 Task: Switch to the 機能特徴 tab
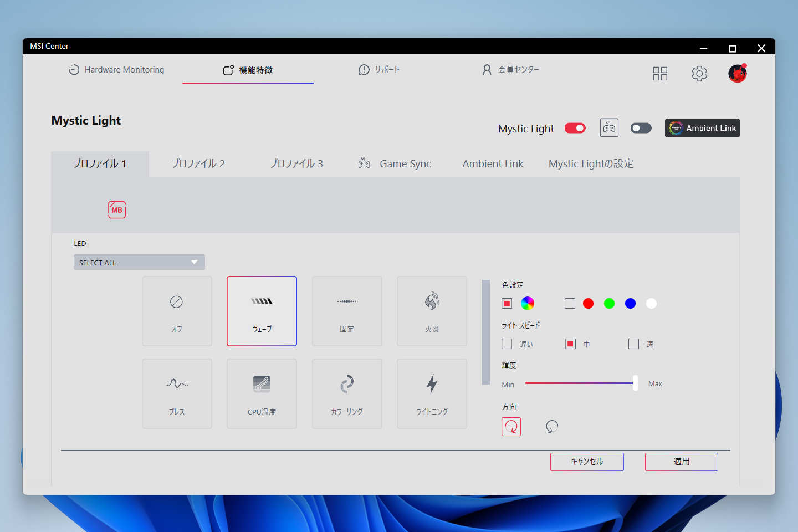(248, 70)
